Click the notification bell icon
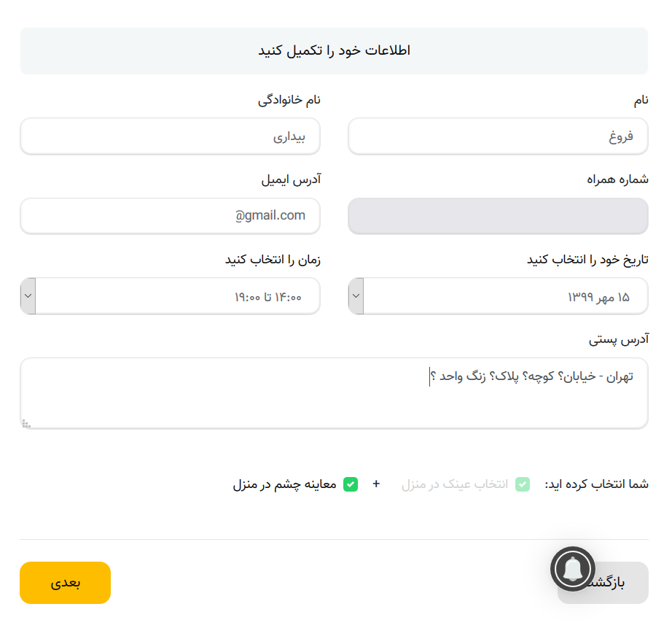Screen dimensions: 672x620 [x=574, y=568]
